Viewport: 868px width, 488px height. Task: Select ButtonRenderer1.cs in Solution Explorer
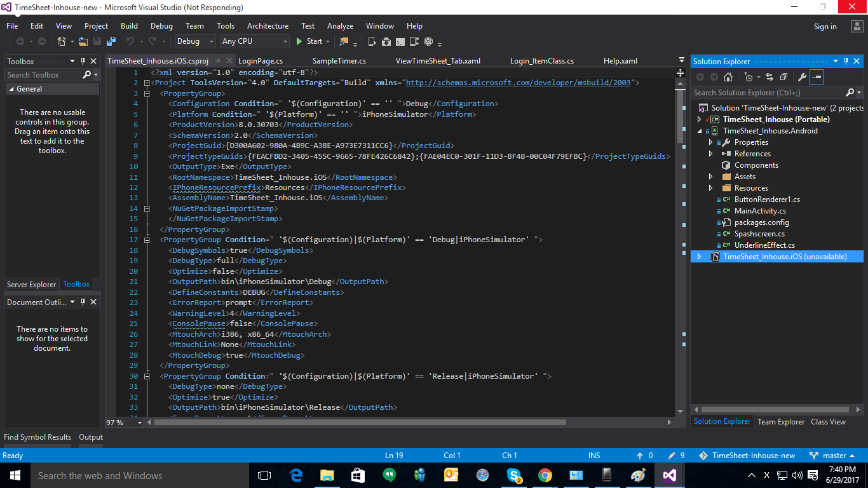click(767, 200)
